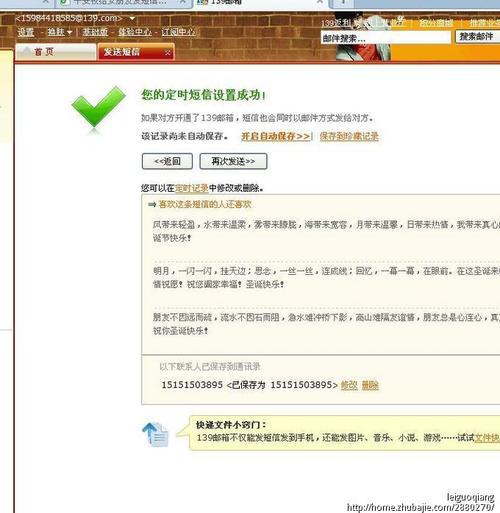Image resolution: width=500 pixels, height=513 pixels.
Task: Open the 定时记录 link
Action: [x=192, y=188]
